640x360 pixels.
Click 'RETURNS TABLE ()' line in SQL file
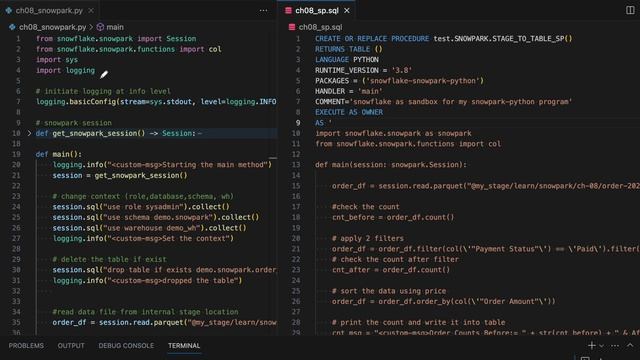click(x=349, y=49)
